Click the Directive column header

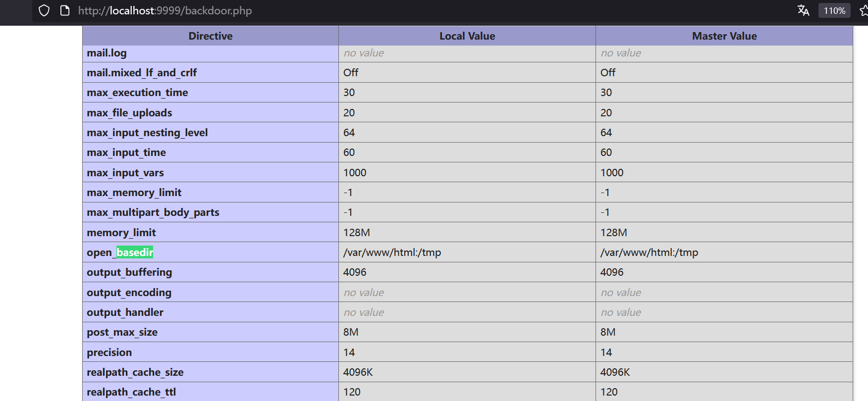[x=210, y=36]
